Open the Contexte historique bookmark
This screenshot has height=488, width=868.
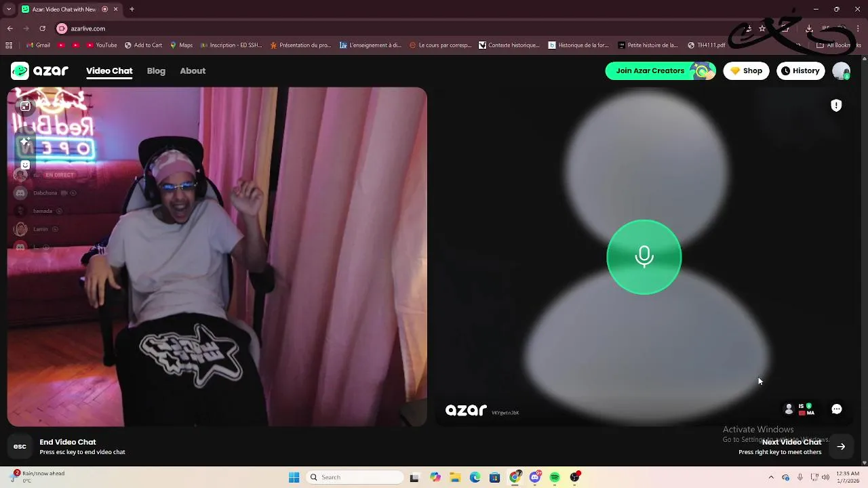tap(509, 45)
